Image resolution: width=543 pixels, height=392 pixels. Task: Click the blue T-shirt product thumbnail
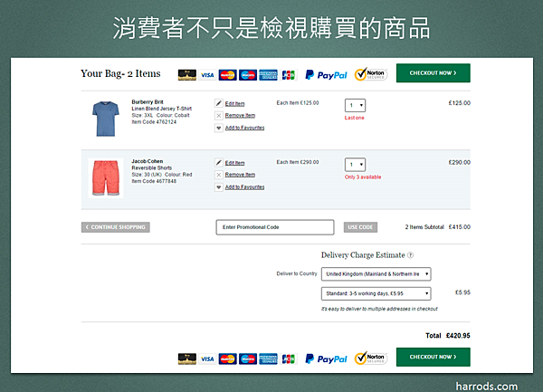[106, 119]
